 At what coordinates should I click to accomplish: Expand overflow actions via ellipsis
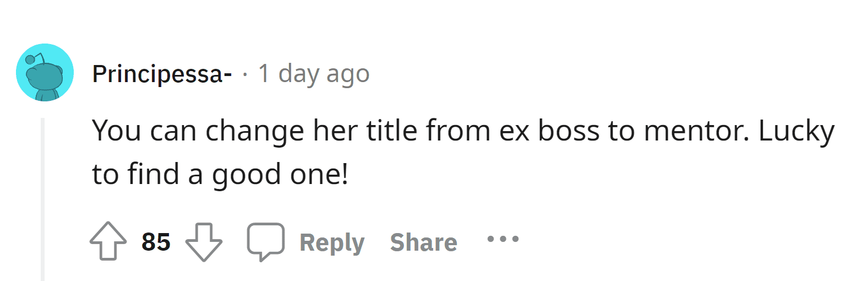click(503, 239)
